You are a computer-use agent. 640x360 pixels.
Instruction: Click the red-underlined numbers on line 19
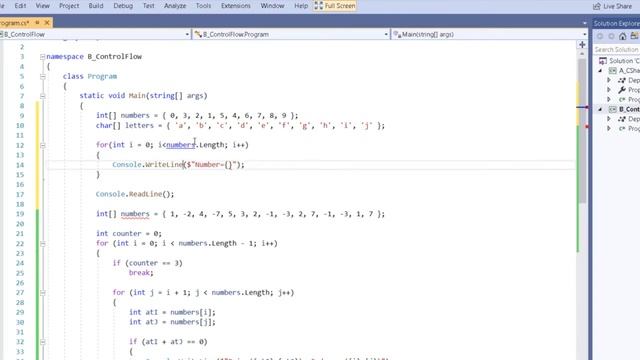point(135,214)
